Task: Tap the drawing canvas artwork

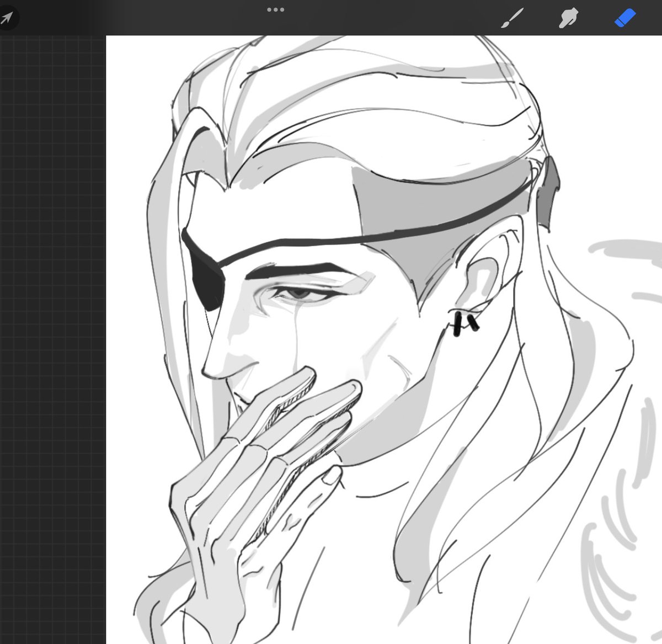Action: pyautogui.click(x=384, y=339)
